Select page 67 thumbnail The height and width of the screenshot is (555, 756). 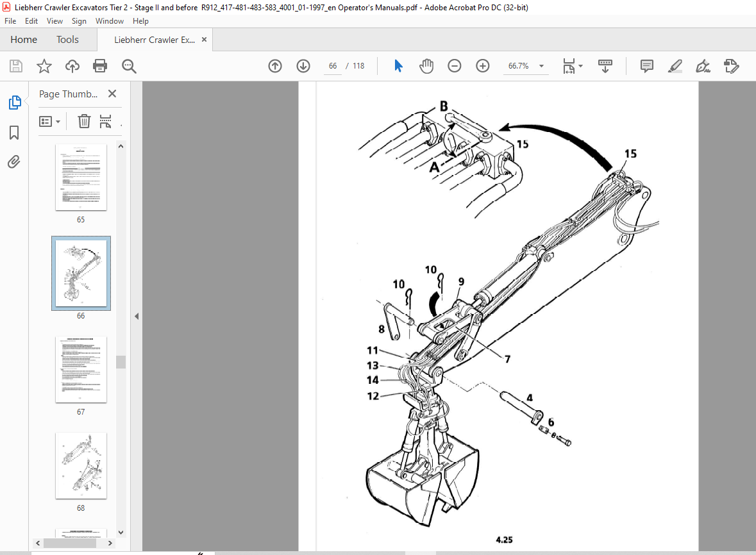point(81,370)
